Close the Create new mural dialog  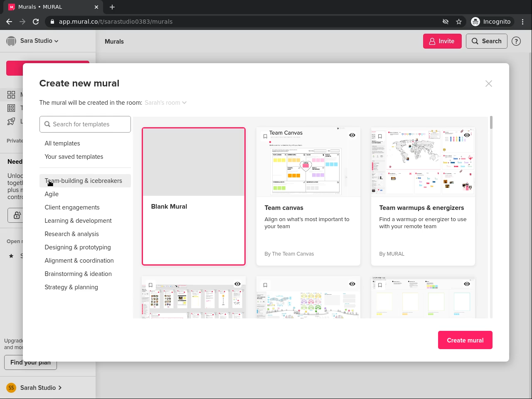click(489, 84)
